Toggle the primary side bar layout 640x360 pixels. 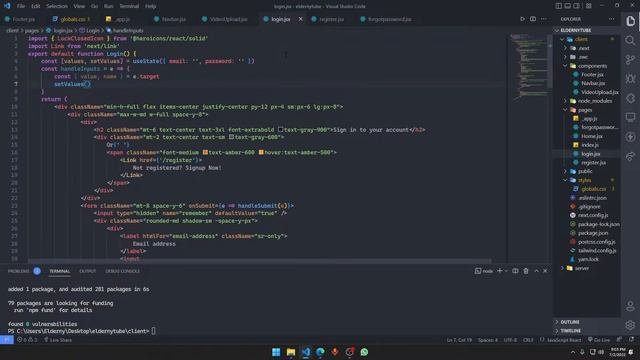coord(558,6)
